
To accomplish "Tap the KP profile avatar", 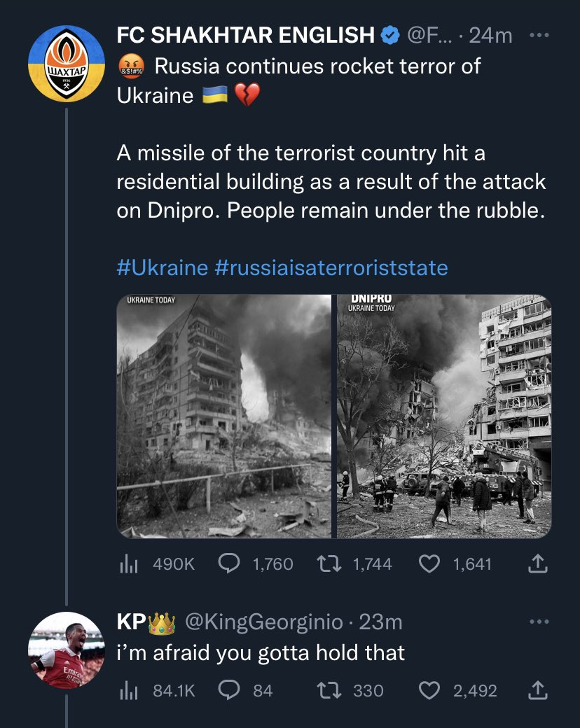I will click(66, 650).
